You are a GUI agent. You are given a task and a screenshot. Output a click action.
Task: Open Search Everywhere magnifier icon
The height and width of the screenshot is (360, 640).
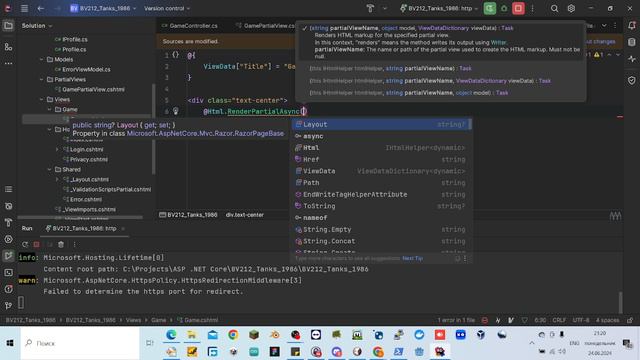tap(554, 8)
